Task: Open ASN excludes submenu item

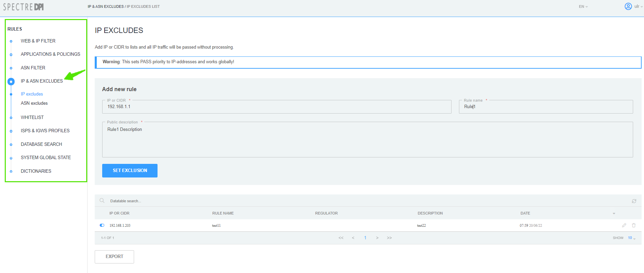Action: click(x=34, y=103)
